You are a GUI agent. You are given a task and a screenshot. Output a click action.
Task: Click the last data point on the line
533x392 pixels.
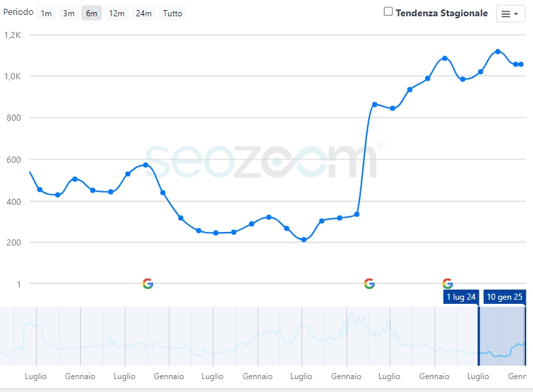click(521, 64)
